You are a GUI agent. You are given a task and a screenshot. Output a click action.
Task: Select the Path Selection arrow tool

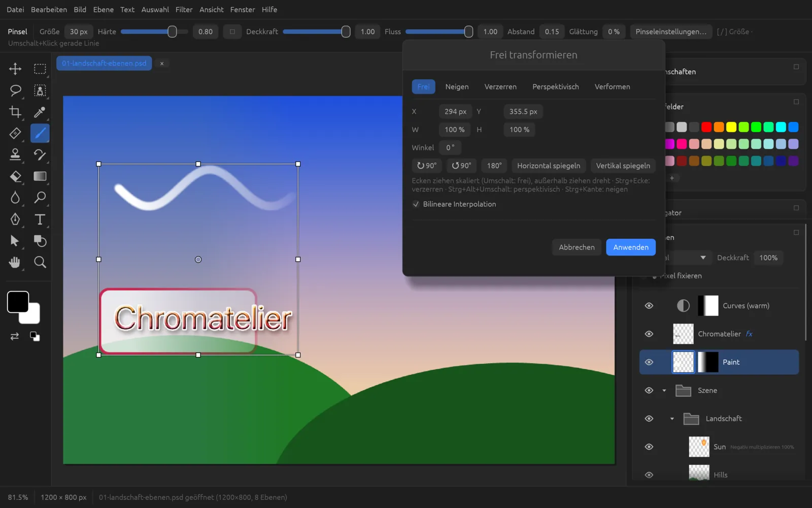pos(15,241)
